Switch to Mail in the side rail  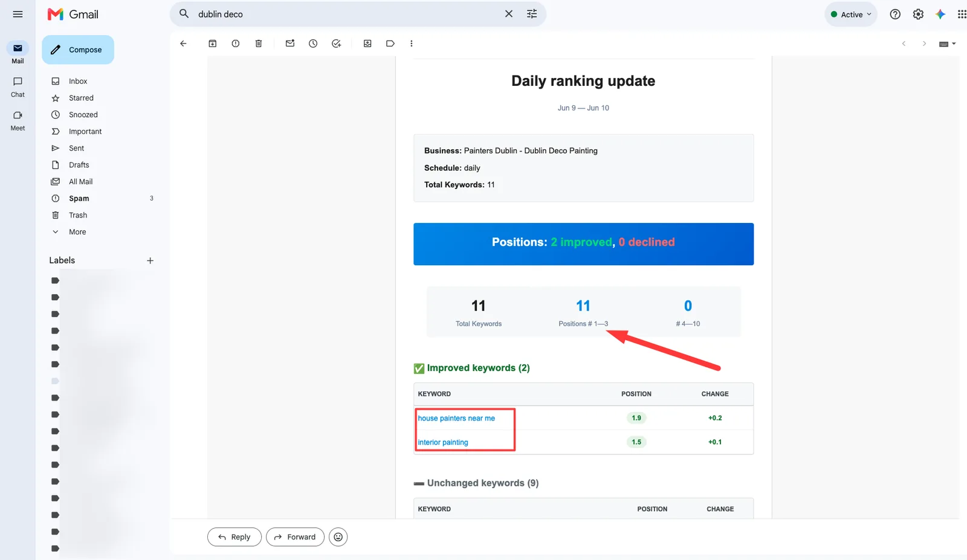[x=18, y=53]
